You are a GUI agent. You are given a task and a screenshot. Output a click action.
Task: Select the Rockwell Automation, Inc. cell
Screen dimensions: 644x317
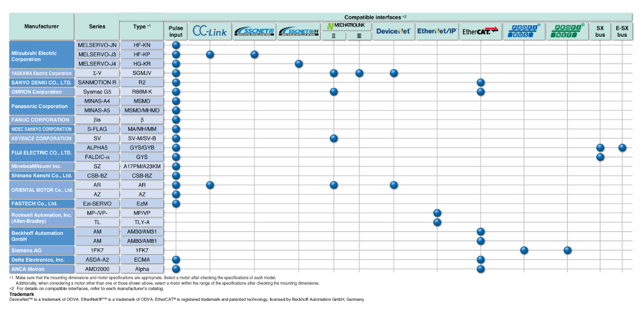41,218
